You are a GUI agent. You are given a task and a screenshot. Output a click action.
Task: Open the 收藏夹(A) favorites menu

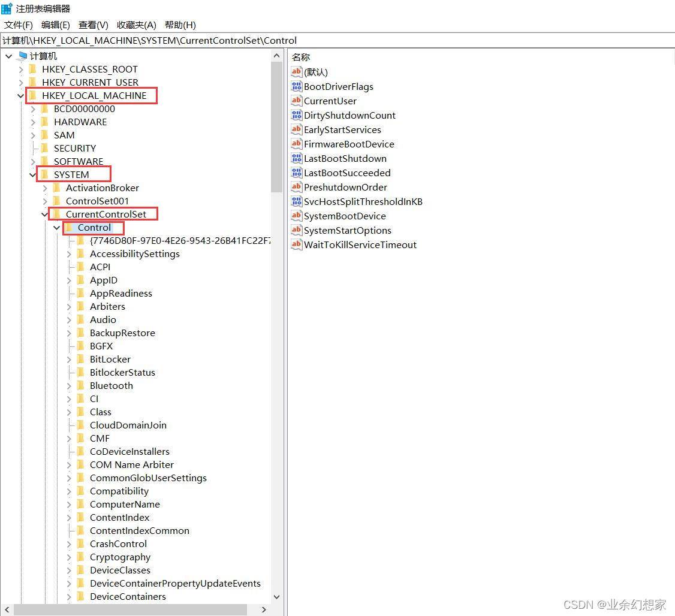(x=136, y=25)
